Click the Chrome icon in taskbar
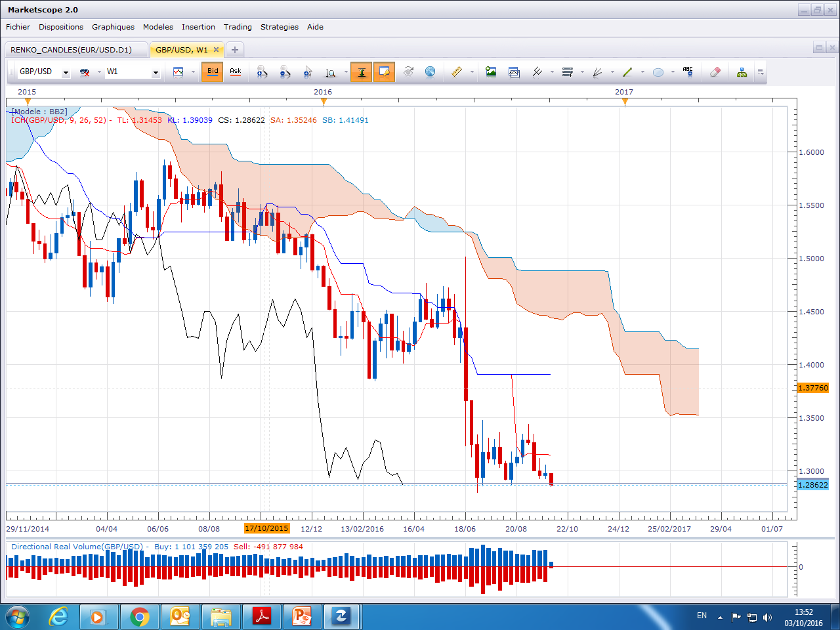Viewport: 840px width, 630px height. pyautogui.click(x=139, y=617)
